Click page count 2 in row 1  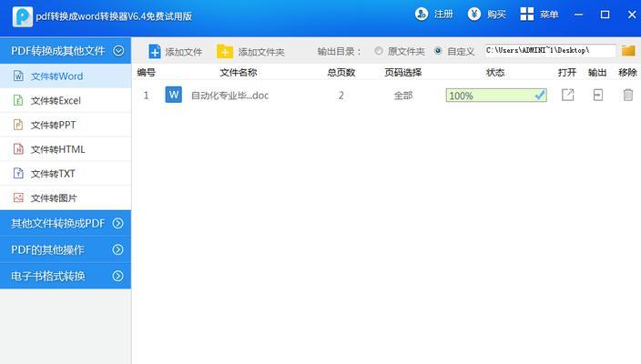click(x=341, y=96)
